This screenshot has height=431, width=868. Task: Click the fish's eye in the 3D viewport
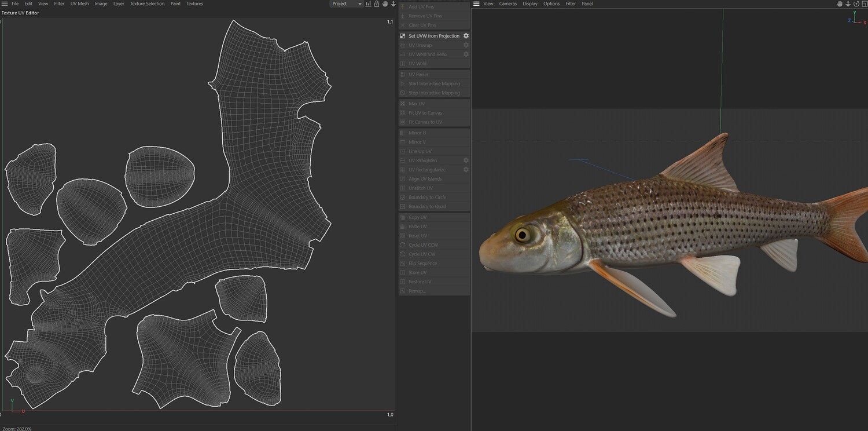[523, 235]
